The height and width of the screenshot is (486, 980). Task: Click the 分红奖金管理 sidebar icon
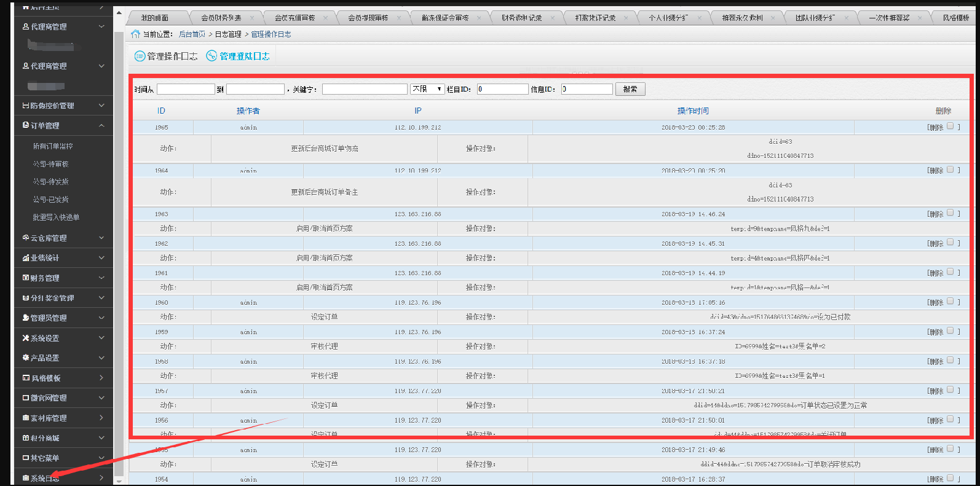[26, 298]
